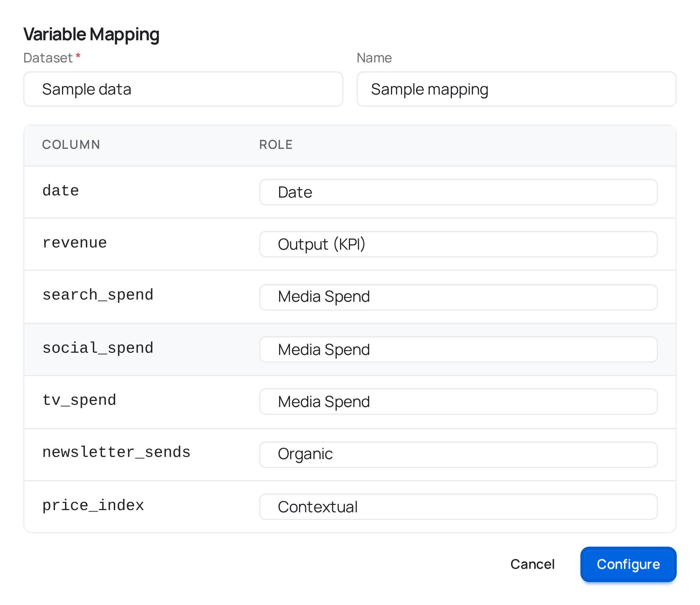700x605 pixels.
Task: Click the price_index column name
Action: pyautogui.click(x=93, y=505)
